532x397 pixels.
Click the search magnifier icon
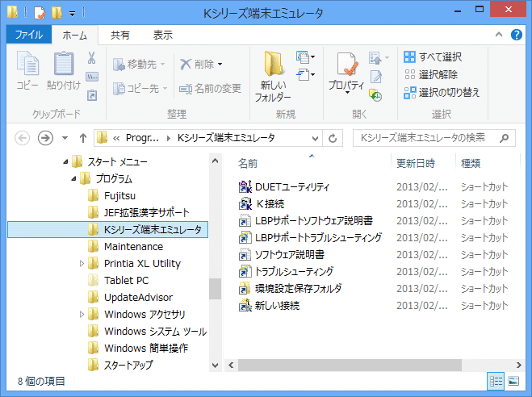coord(505,138)
